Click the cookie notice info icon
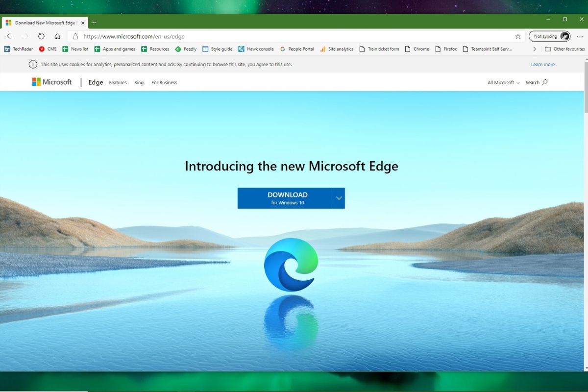Viewport: 588px width, 392px height. 33,64
